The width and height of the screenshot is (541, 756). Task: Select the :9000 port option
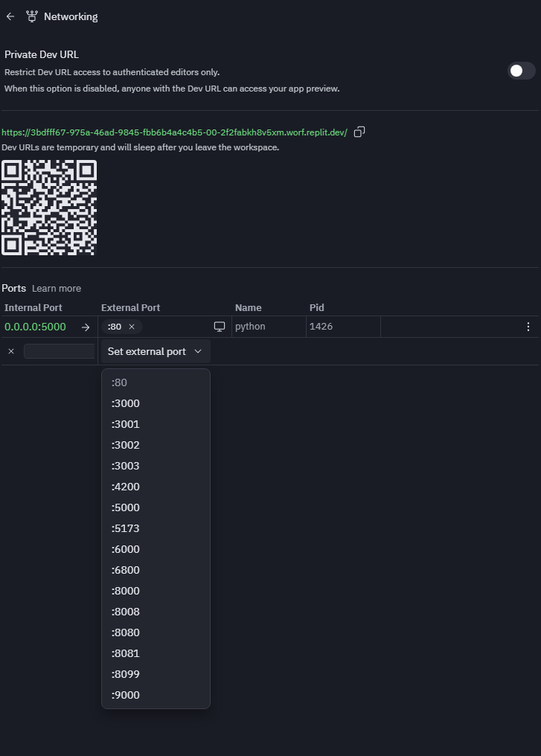click(126, 695)
